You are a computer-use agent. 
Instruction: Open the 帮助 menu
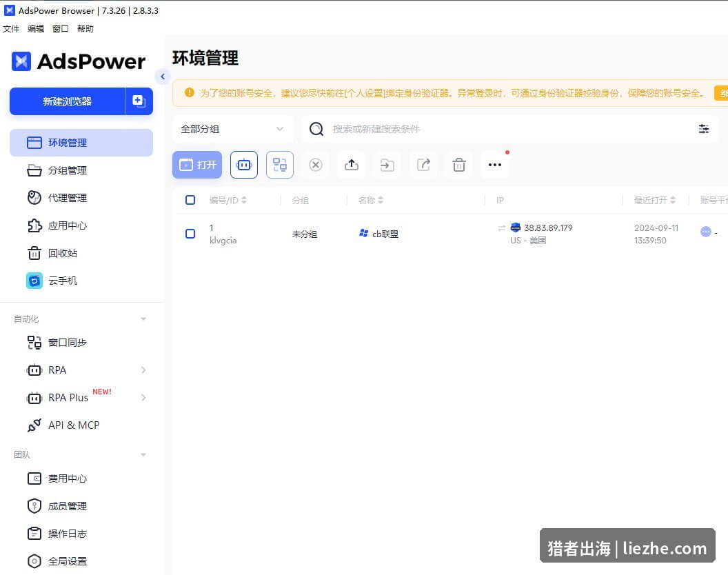[85, 29]
